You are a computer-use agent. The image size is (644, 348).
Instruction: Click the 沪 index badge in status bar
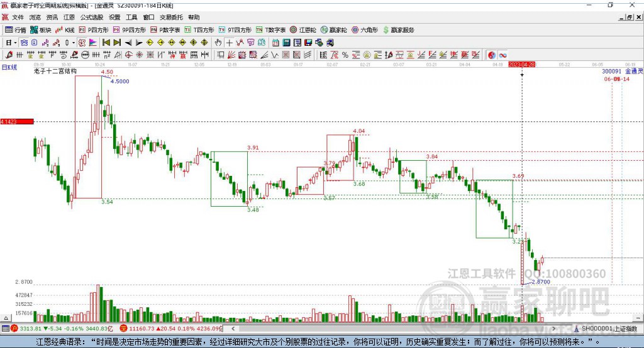click(x=14, y=329)
